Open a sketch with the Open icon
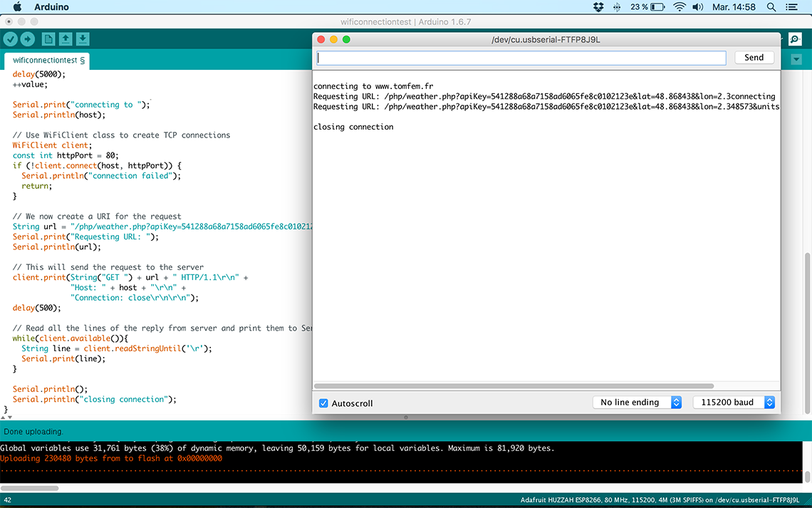This screenshot has height=508, width=812. click(x=66, y=39)
